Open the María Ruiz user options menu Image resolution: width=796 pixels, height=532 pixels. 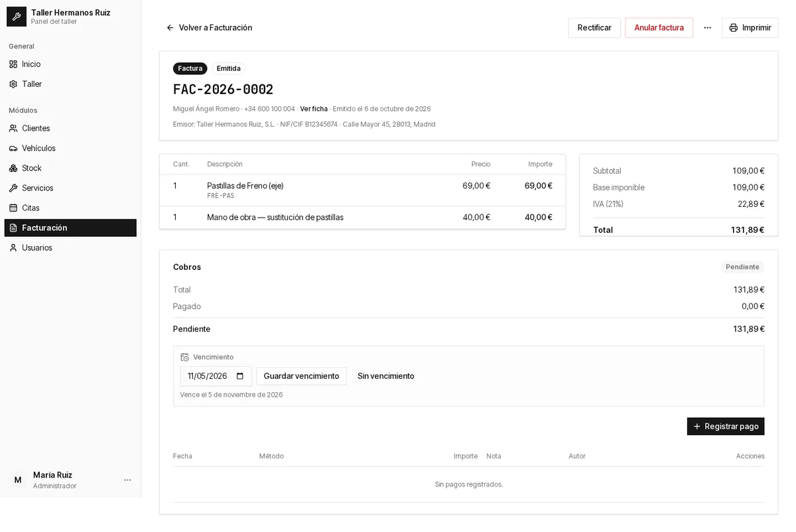click(128, 480)
